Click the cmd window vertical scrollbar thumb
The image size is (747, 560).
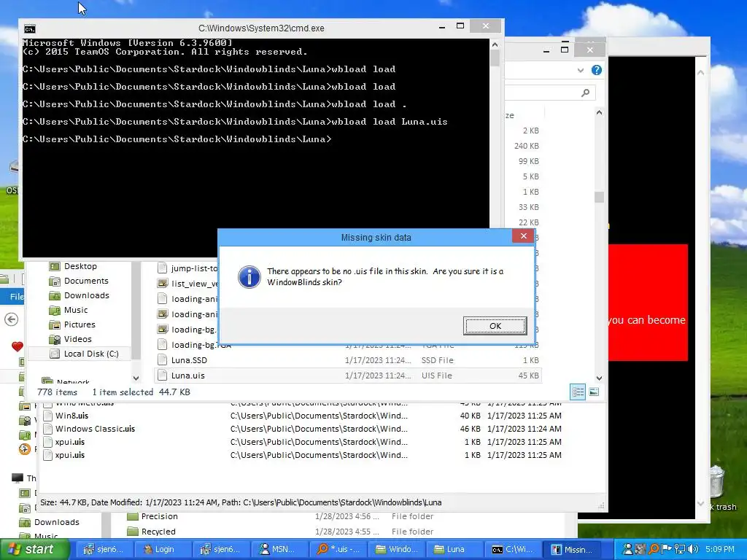495,58
